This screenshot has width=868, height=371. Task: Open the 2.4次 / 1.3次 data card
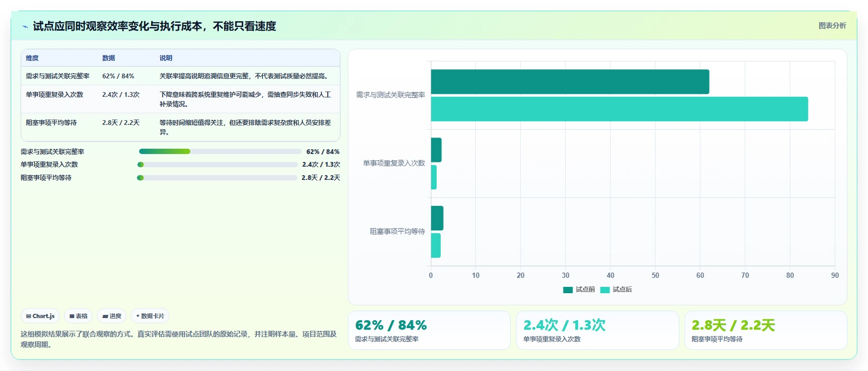597,330
